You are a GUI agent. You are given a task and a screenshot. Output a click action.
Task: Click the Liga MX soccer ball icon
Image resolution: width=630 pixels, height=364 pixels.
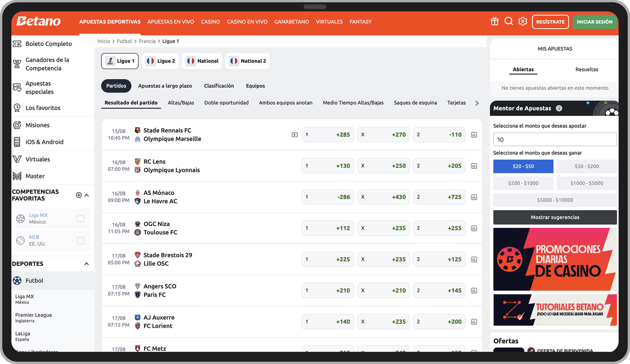(x=20, y=219)
